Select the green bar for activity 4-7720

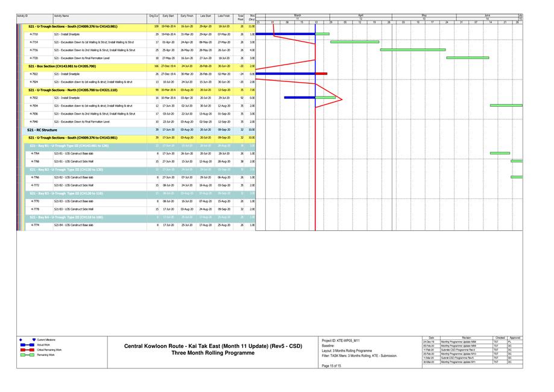pyautogui.click(x=467, y=58)
